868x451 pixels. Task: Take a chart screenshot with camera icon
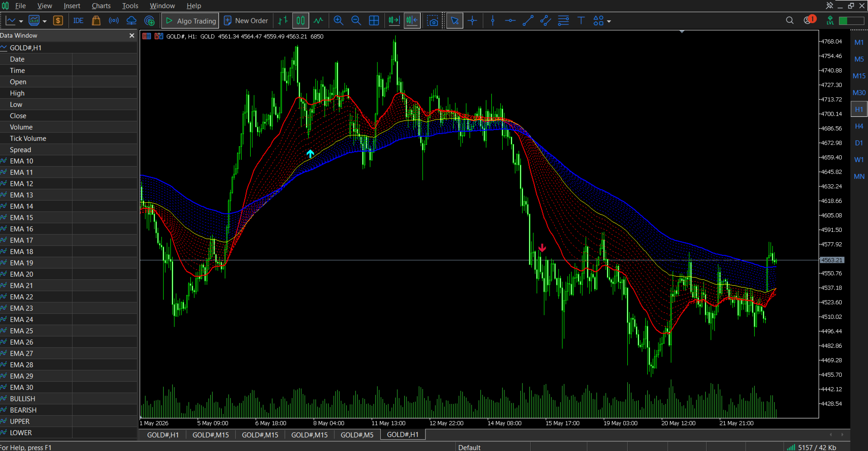coord(433,21)
